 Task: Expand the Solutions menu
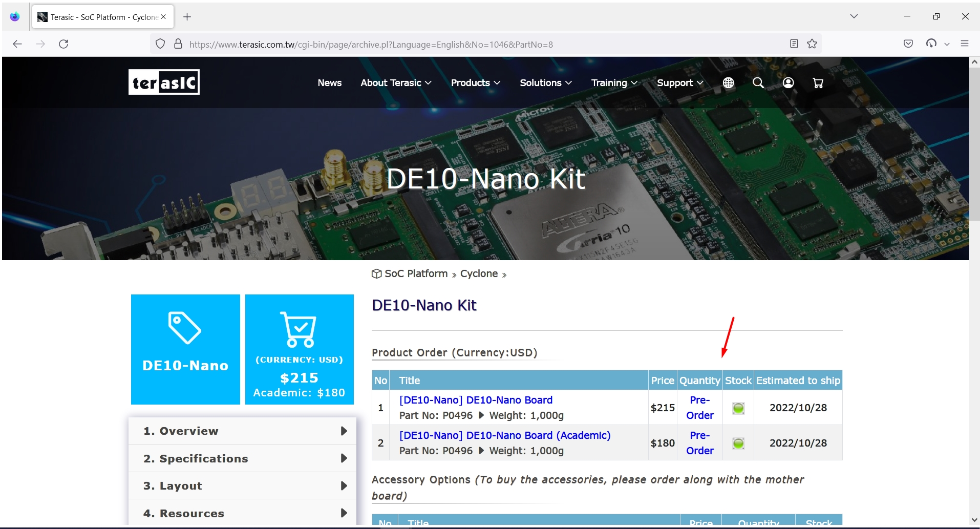(546, 82)
